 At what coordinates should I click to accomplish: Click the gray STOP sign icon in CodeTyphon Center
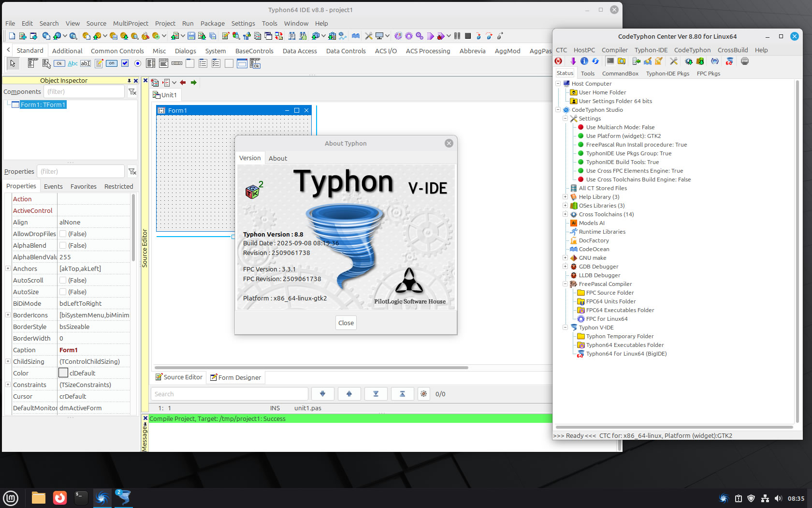pyautogui.click(x=745, y=61)
